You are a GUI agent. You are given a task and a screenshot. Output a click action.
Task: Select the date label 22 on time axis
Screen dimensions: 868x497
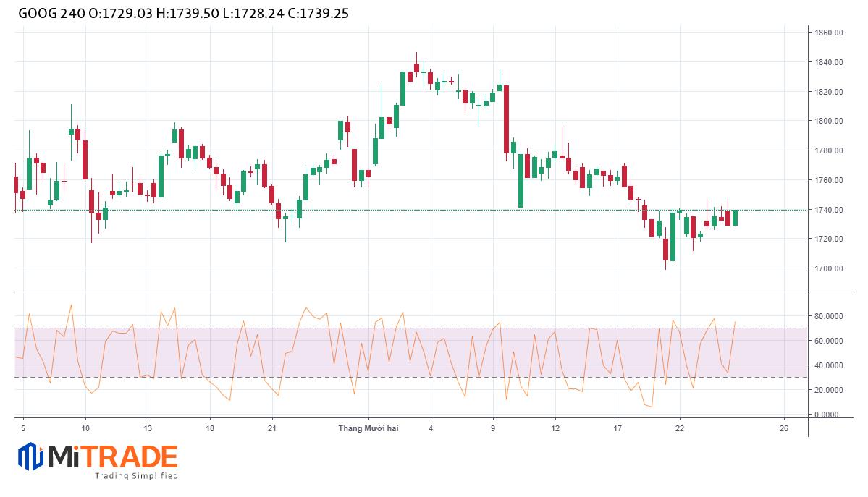[x=680, y=428]
